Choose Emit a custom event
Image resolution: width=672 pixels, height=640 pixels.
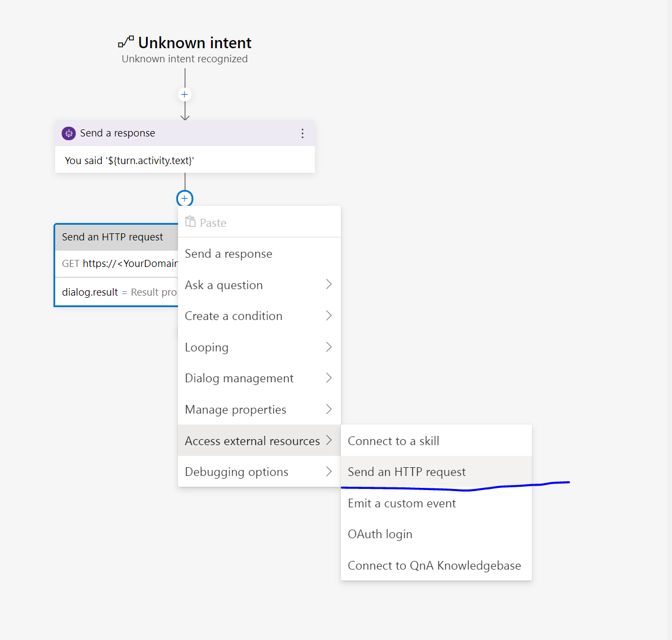click(401, 503)
